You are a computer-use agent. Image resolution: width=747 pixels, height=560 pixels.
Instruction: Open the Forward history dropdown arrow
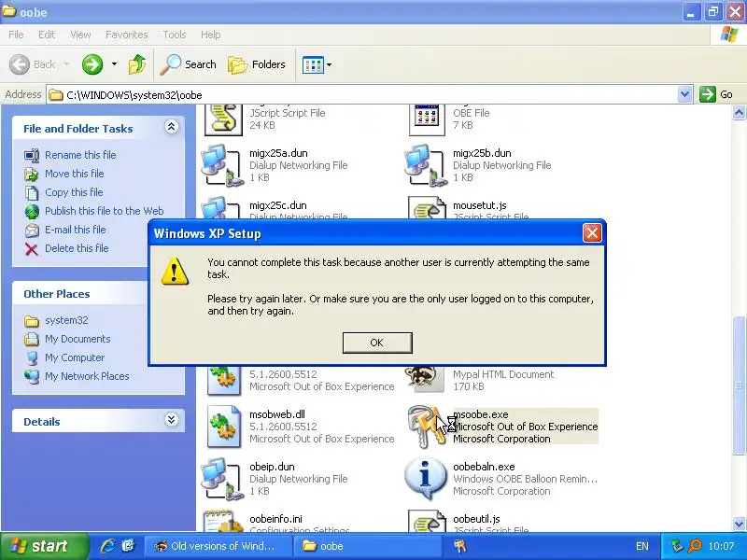[x=114, y=64]
